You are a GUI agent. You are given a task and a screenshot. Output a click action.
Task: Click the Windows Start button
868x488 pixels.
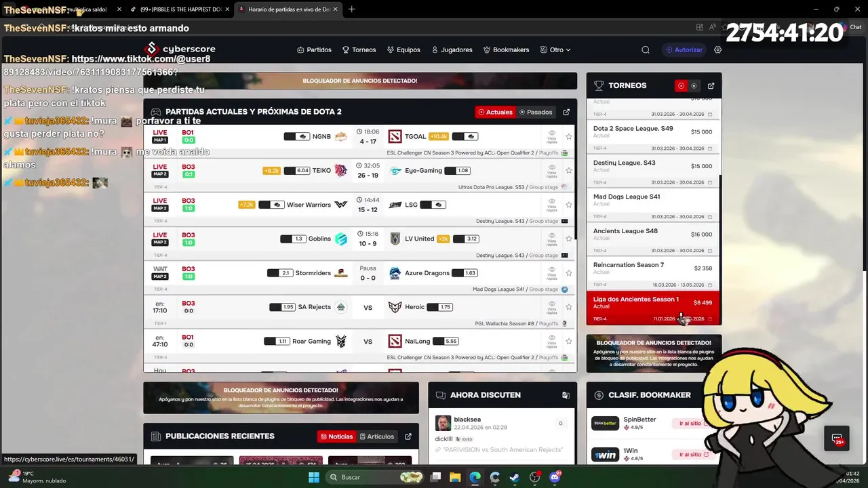[314, 477]
